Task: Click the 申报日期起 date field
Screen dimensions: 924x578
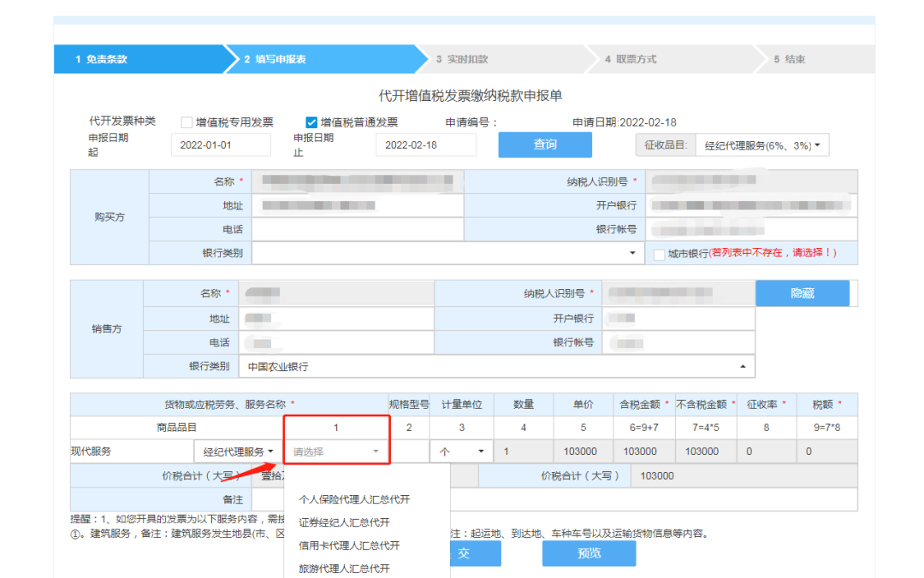Action: click(x=221, y=145)
